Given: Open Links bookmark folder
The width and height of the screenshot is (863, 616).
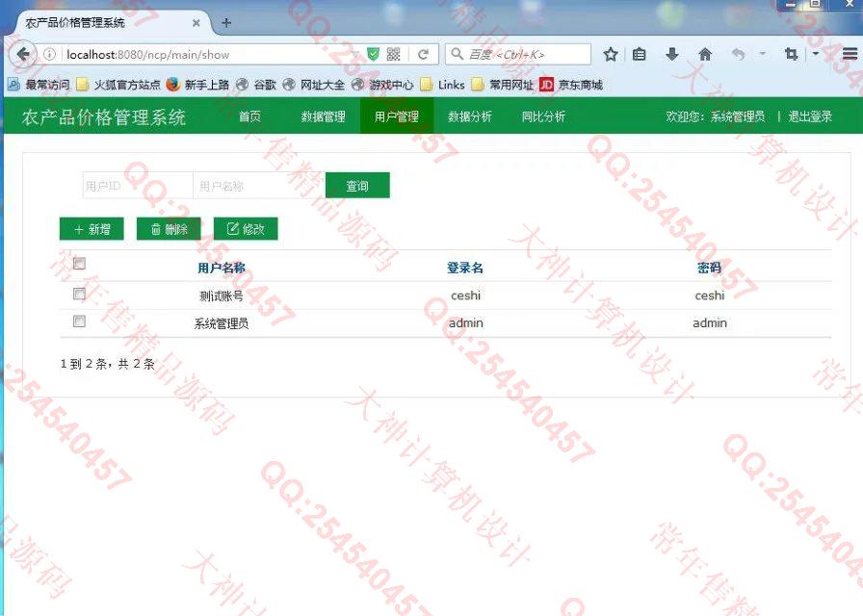Looking at the screenshot, I should [442, 85].
